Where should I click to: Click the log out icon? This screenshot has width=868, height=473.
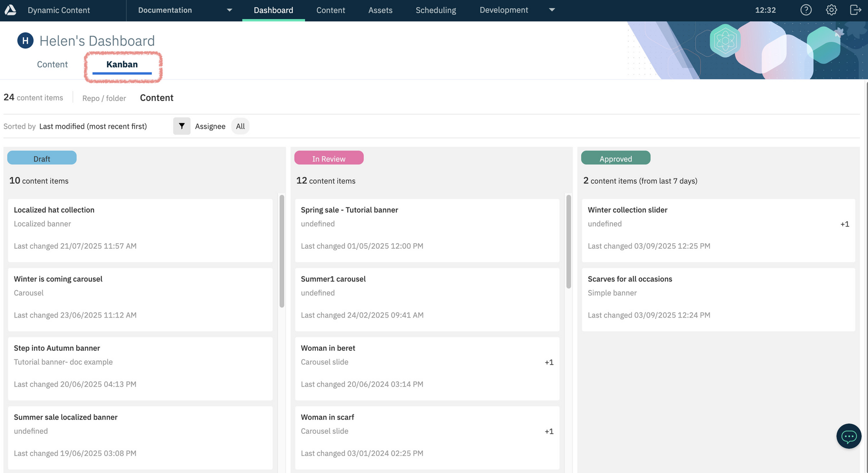pos(856,10)
